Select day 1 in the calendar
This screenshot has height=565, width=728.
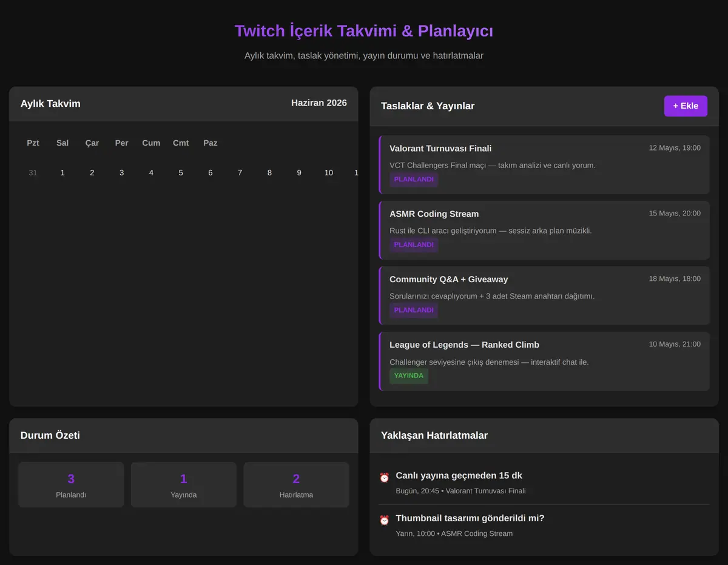62,173
